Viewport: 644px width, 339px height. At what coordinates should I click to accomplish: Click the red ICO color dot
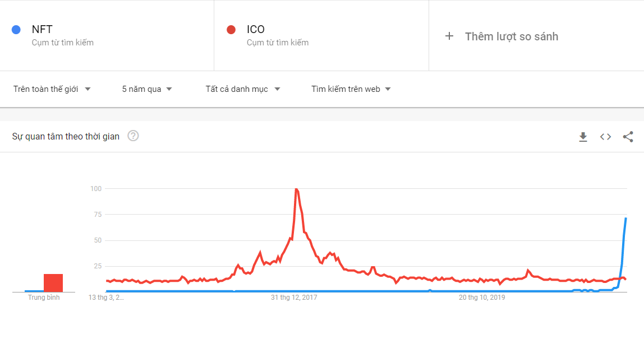pos(231,30)
